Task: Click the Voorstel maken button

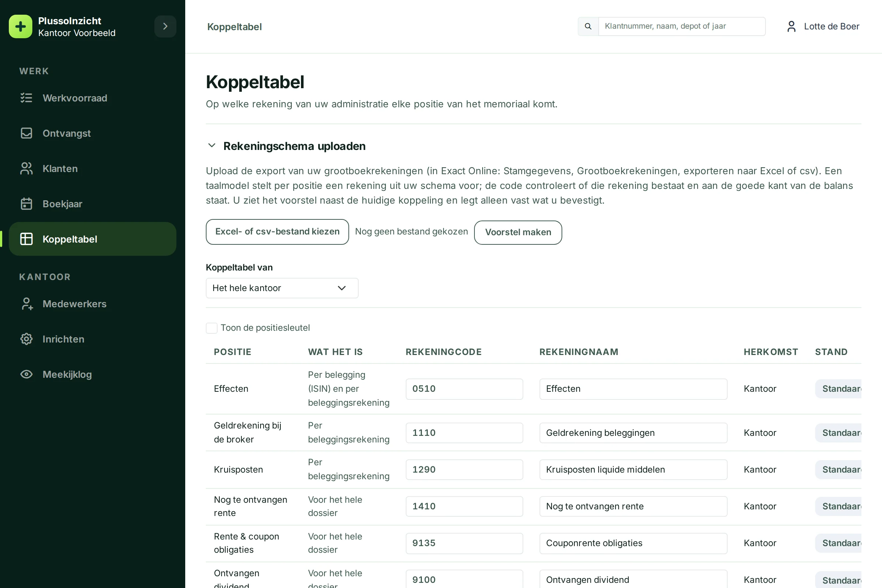Action: pyautogui.click(x=518, y=233)
